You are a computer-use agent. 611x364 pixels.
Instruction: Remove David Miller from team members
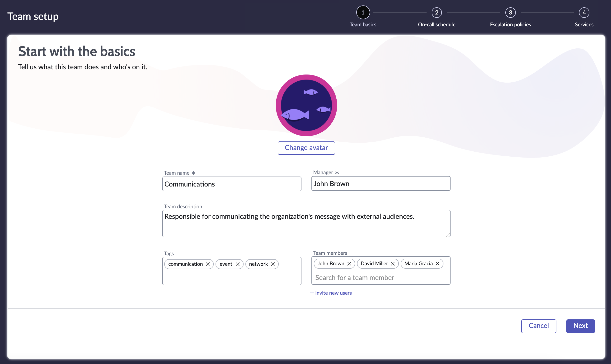393,264
